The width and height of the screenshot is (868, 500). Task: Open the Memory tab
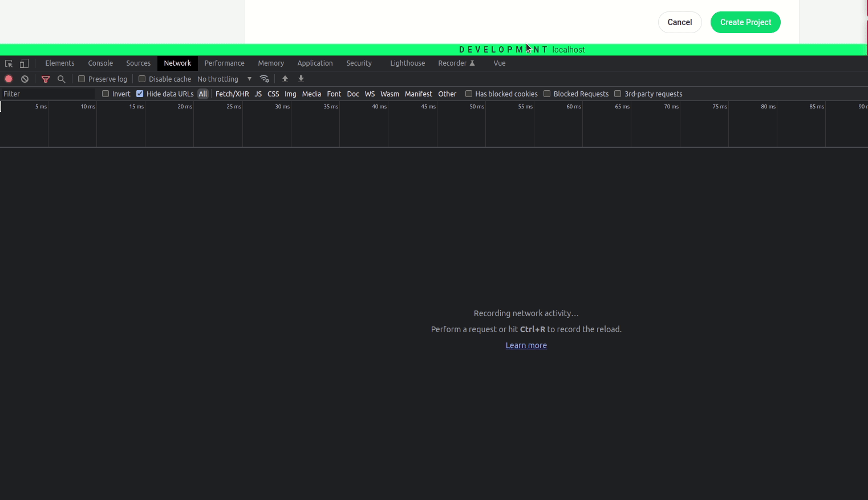coord(271,63)
